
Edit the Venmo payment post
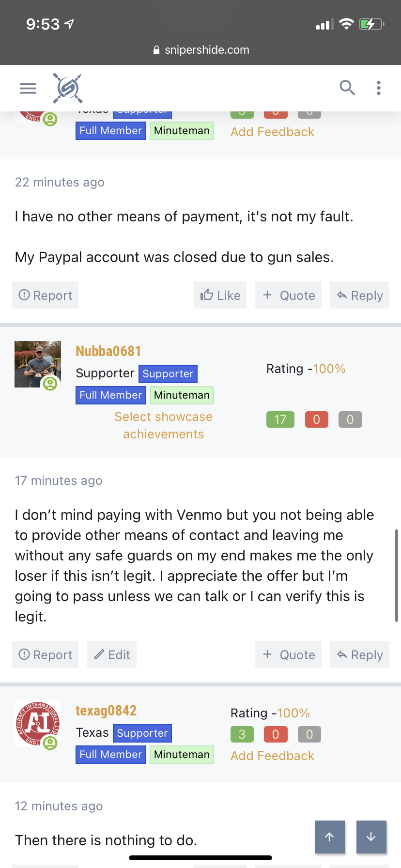[111, 654]
